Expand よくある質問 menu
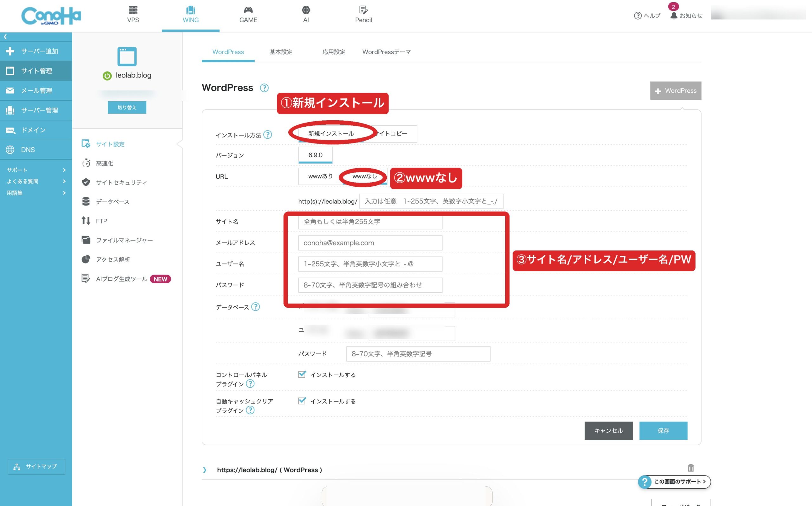 (36, 181)
